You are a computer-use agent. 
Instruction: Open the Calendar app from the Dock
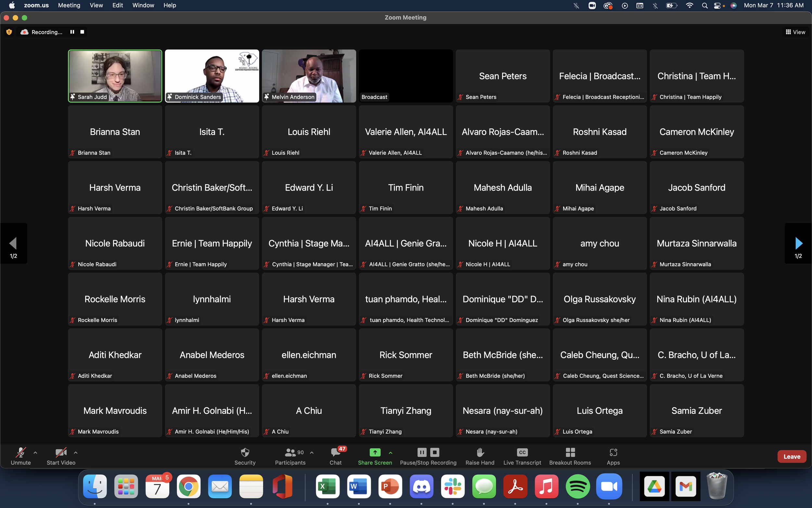[157, 486]
